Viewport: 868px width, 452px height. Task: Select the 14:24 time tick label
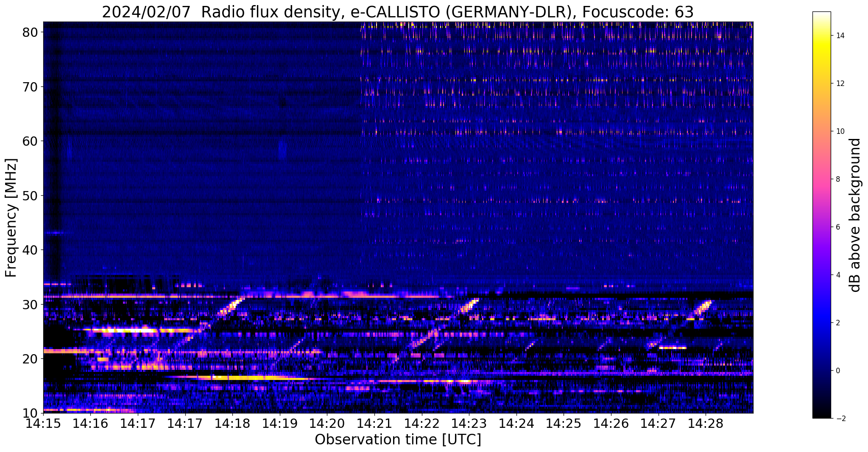click(516, 424)
